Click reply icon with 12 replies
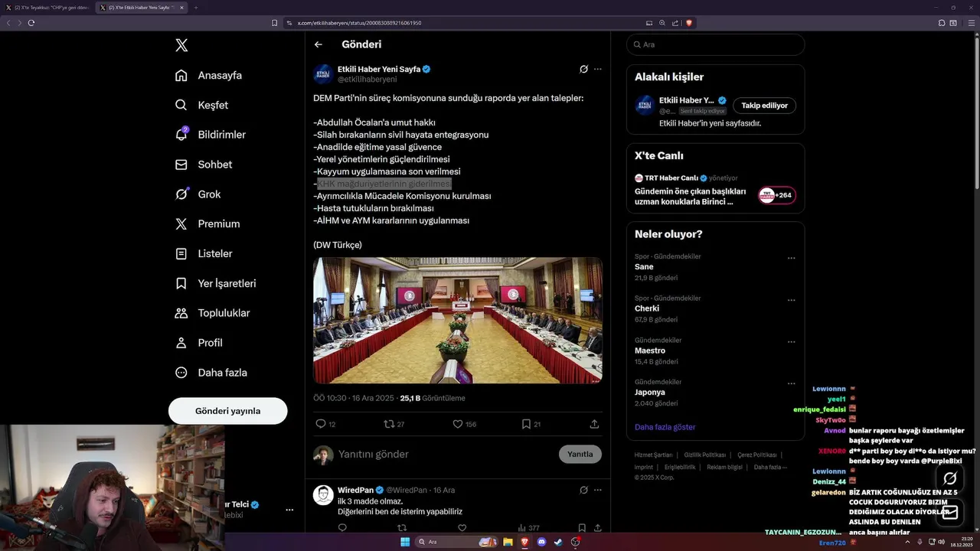The width and height of the screenshot is (980, 551). point(321,424)
